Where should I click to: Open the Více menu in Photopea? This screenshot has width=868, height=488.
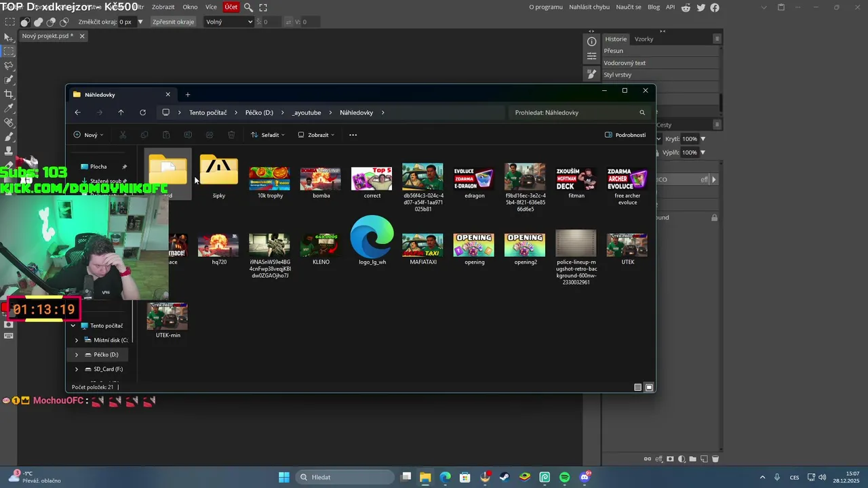[x=211, y=7]
